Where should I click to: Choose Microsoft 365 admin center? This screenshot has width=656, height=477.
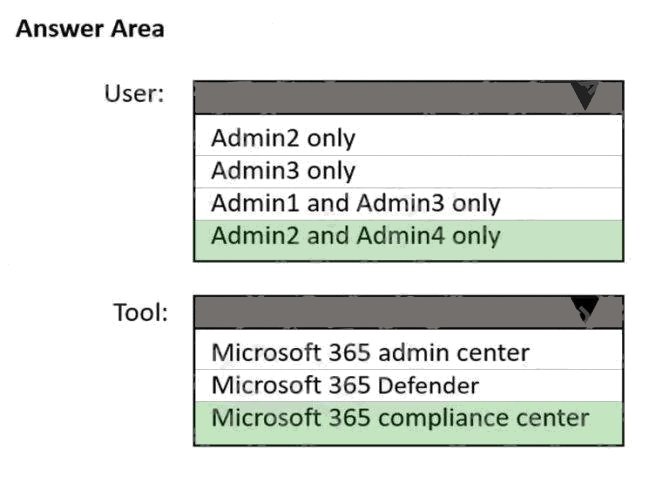pyautogui.click(x=370, y=352)
